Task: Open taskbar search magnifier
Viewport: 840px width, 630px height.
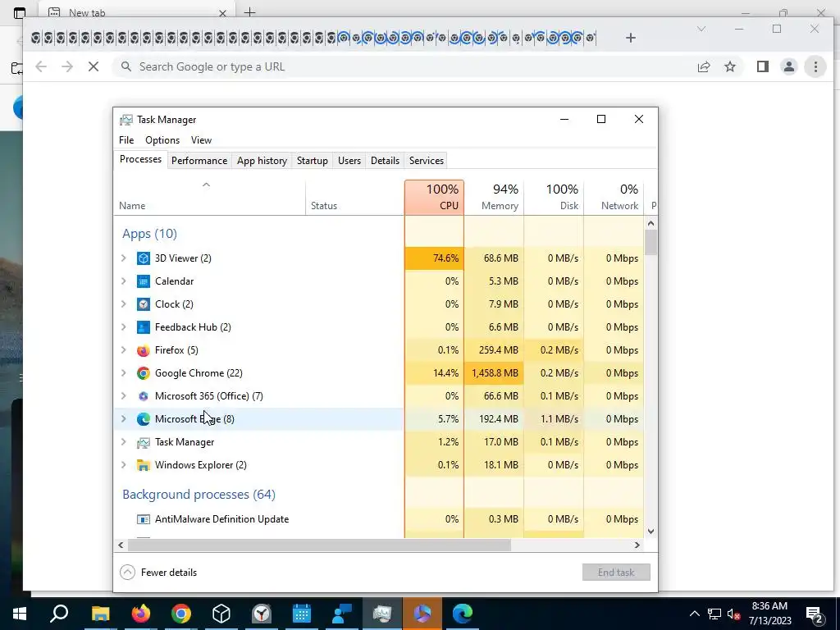Action: pyautogui.click(x=59, y=614)
